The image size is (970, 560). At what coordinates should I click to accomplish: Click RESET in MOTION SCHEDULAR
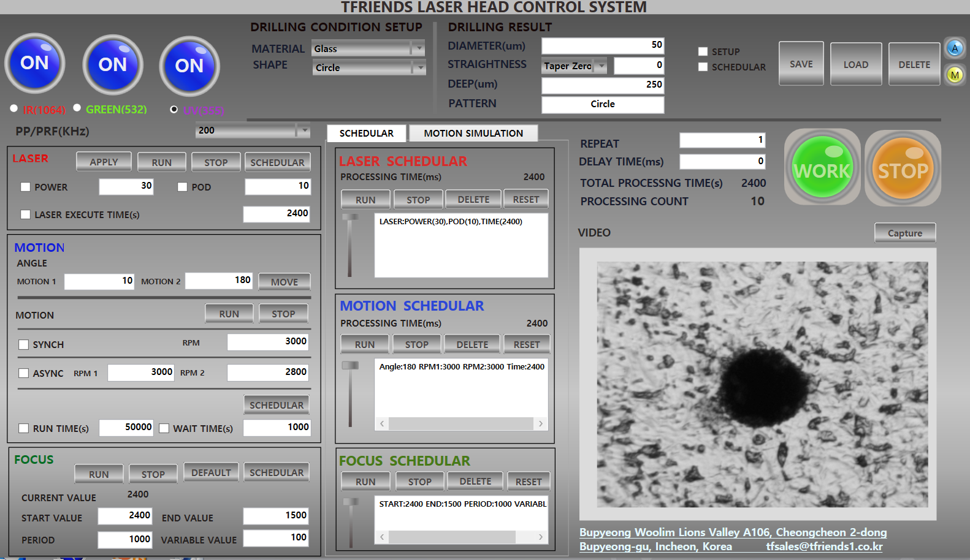(x=527, y=344)
